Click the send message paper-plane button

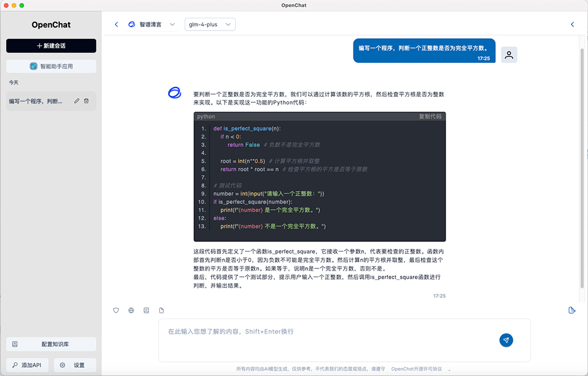pyautogui.click(x=506, y=340)
